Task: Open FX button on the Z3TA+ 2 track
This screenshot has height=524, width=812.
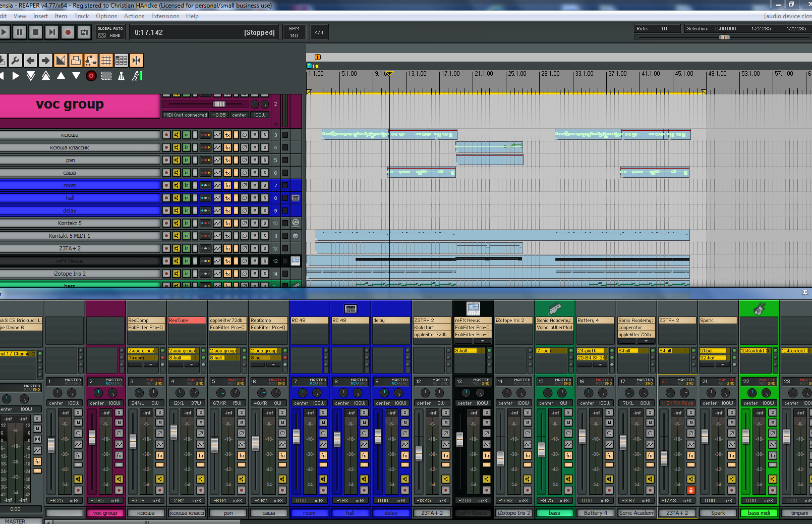Action: (227, 248)
